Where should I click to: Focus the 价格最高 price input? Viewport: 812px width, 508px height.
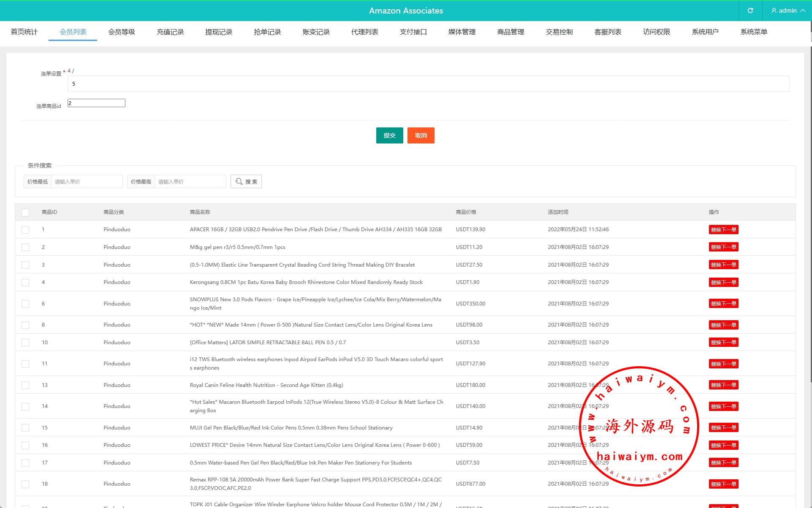click(190, 181)
